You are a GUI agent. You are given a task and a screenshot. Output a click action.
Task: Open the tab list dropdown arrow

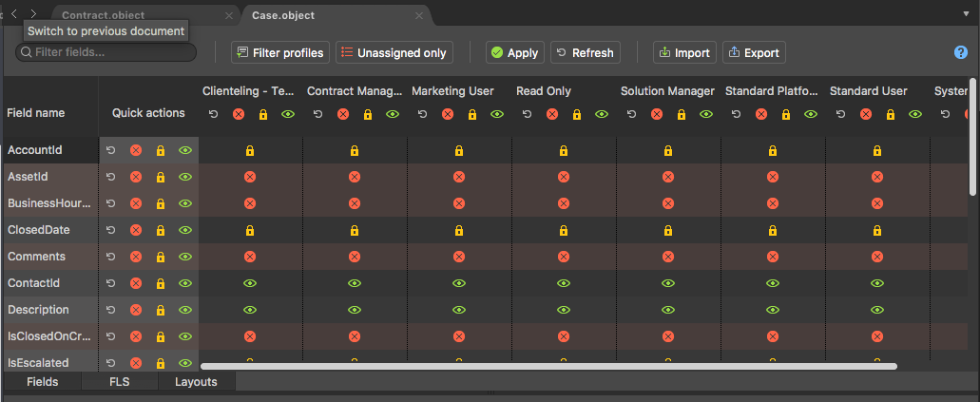(x=966, y=13)
